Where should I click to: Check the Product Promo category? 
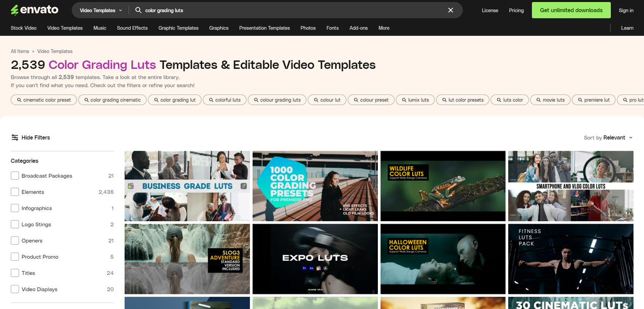click(x=15, y=257)
